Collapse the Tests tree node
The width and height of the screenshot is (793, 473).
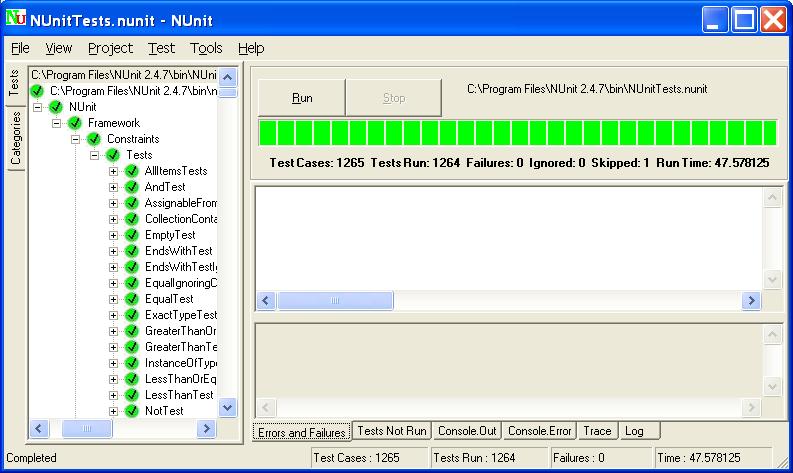point(95,155)
